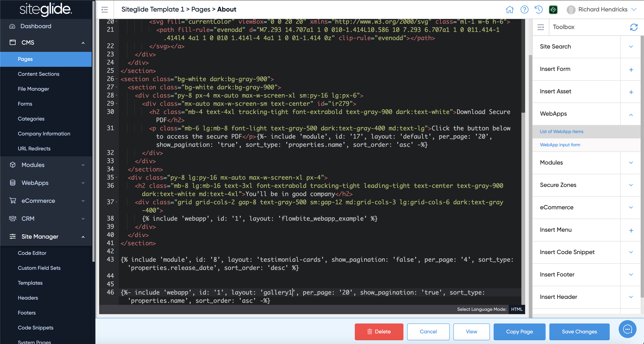Screen dimensions: 644x344
Task: Toggle the code fold arrow at line 37
Action: click(116, 202)
